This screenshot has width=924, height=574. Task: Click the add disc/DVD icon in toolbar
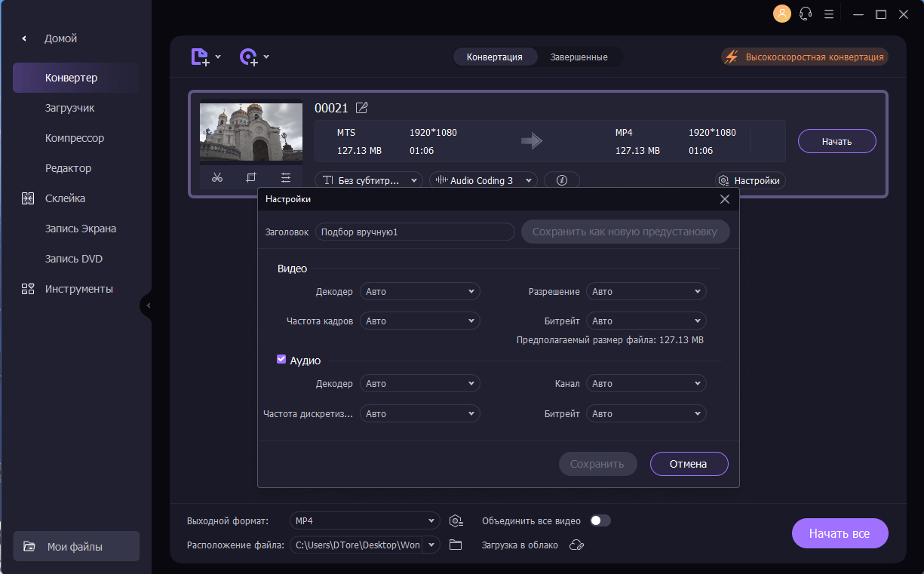(249, 57)
